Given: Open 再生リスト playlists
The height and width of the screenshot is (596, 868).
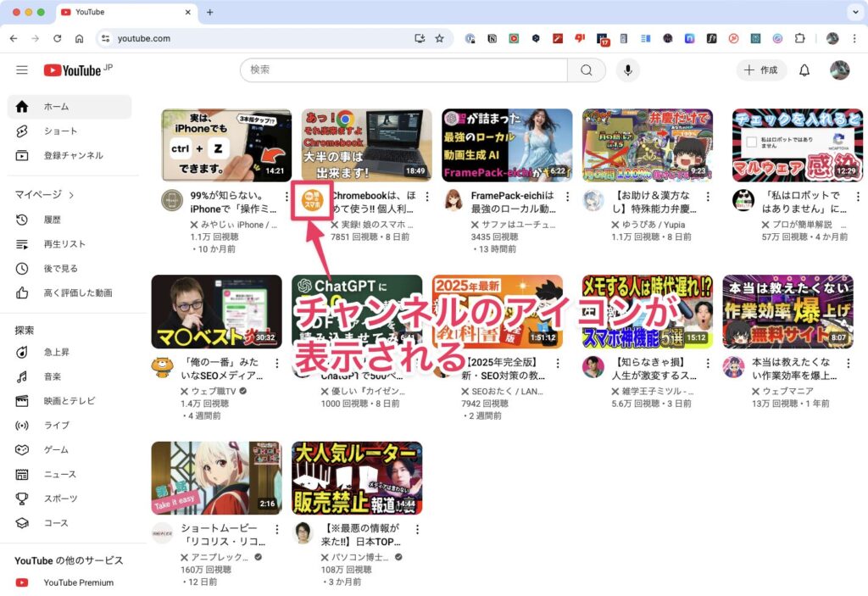Looking at the screenshot, I should pos(70,244).
